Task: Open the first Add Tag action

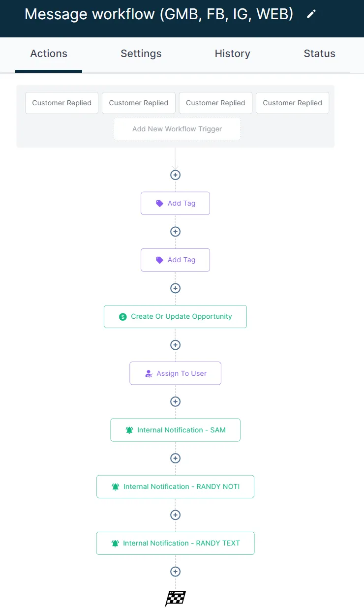Action: tap(175, 203)
